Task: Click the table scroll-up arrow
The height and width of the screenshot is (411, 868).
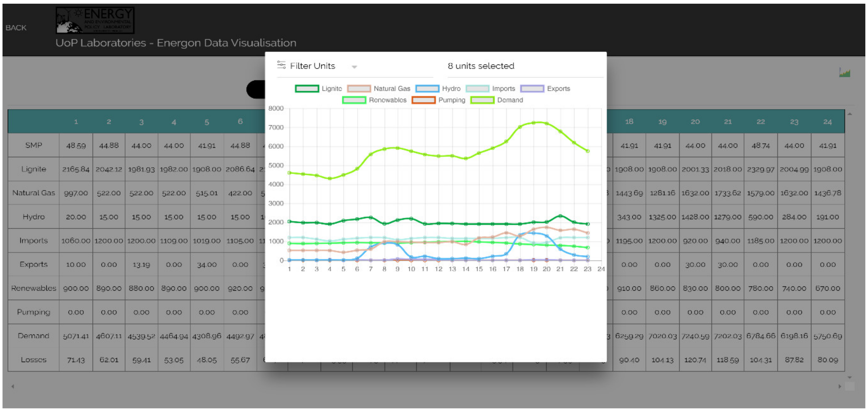Action: click(x=850, y=114)
